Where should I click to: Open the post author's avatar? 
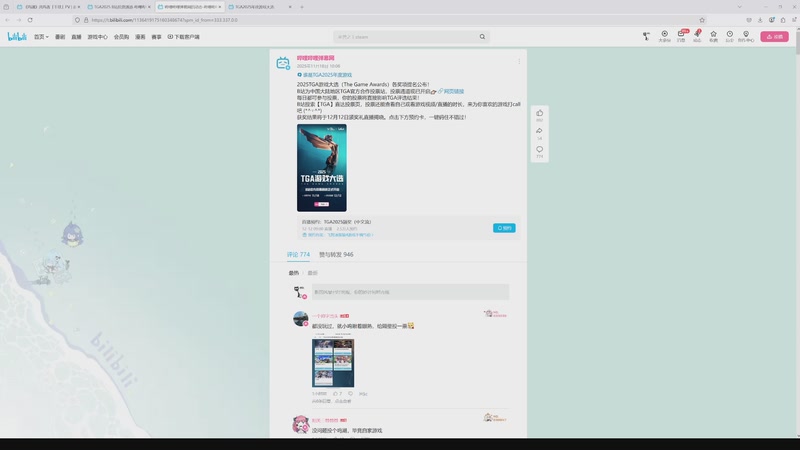[283, 63]
